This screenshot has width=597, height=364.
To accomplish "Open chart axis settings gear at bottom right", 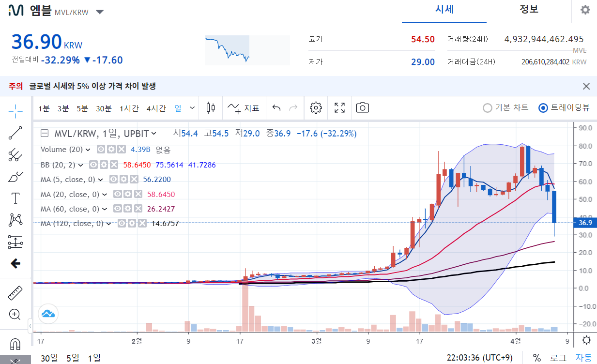I will point(586,340).
